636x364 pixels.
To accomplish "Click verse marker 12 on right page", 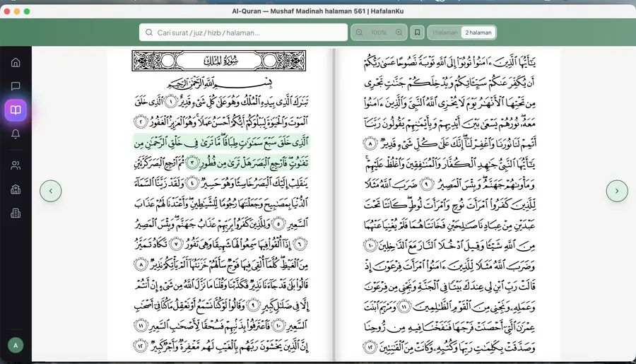I will (370, 347).
